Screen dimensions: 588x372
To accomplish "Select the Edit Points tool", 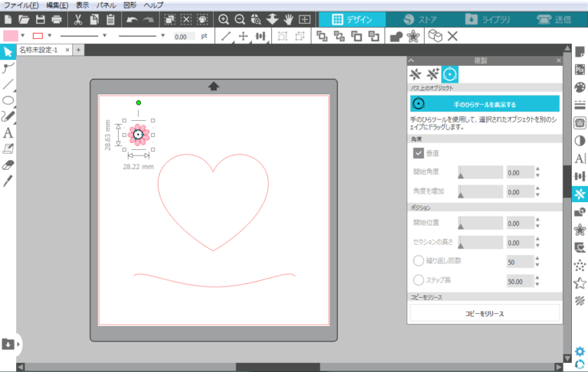I will 8,68.
